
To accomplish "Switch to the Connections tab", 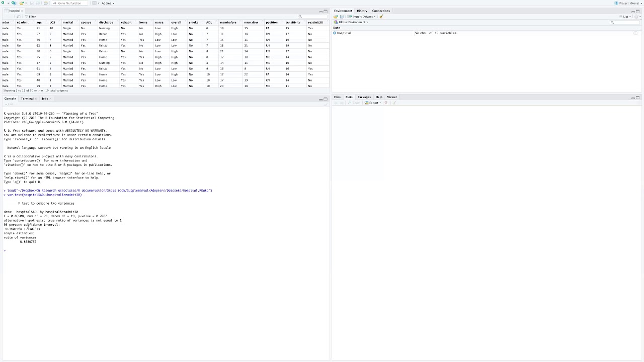I will [x=381, y=11].
